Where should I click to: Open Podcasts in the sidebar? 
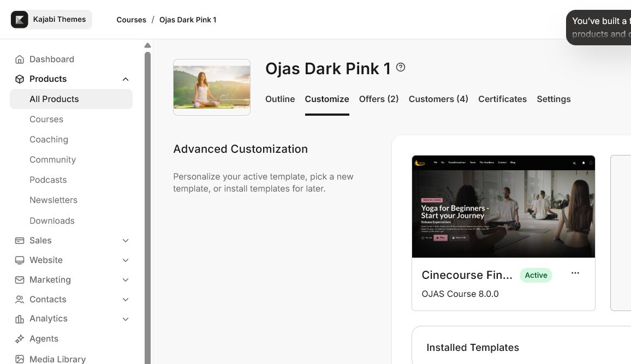click(48, 180)
